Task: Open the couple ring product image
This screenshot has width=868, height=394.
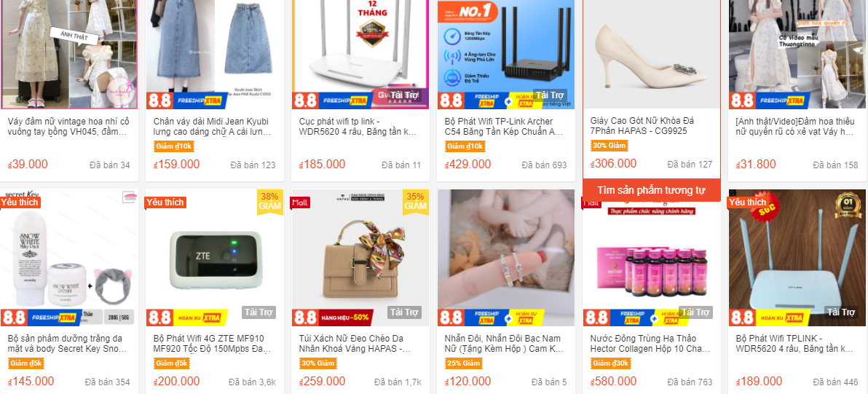Action: coord(506,258)
